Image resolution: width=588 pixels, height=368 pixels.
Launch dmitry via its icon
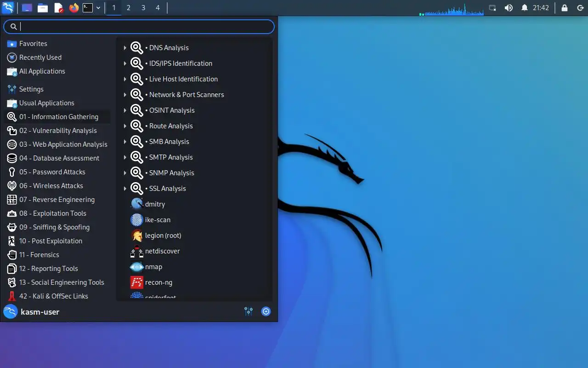137,204
